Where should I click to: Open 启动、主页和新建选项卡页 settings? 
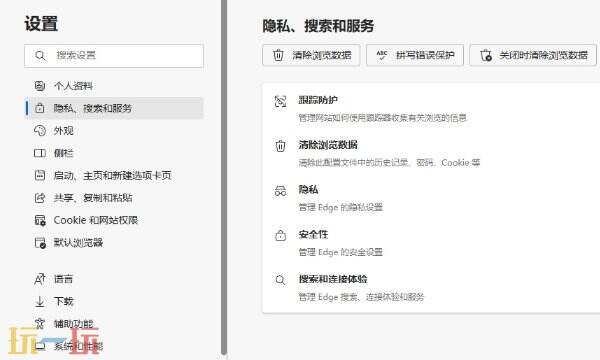[114, 176]
